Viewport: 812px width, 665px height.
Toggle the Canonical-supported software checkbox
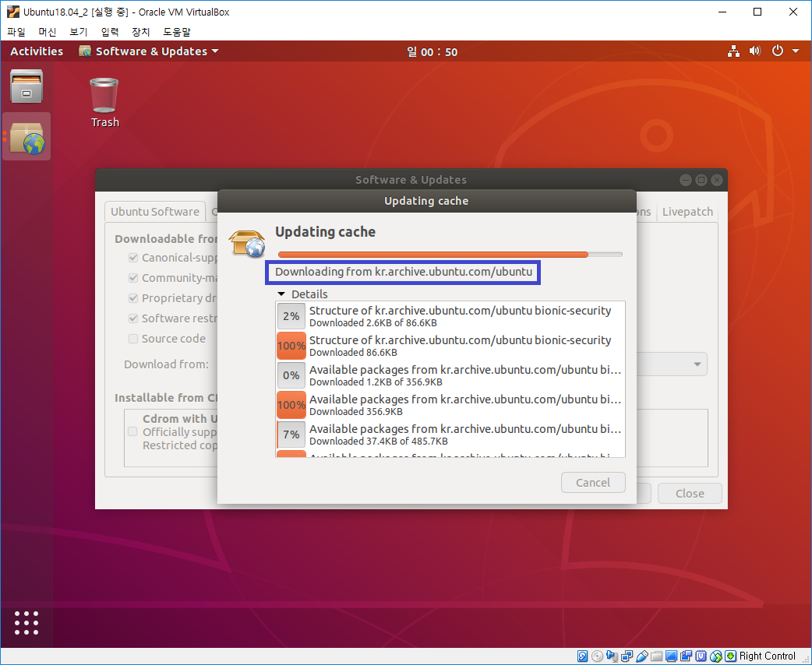click(133, 257)
